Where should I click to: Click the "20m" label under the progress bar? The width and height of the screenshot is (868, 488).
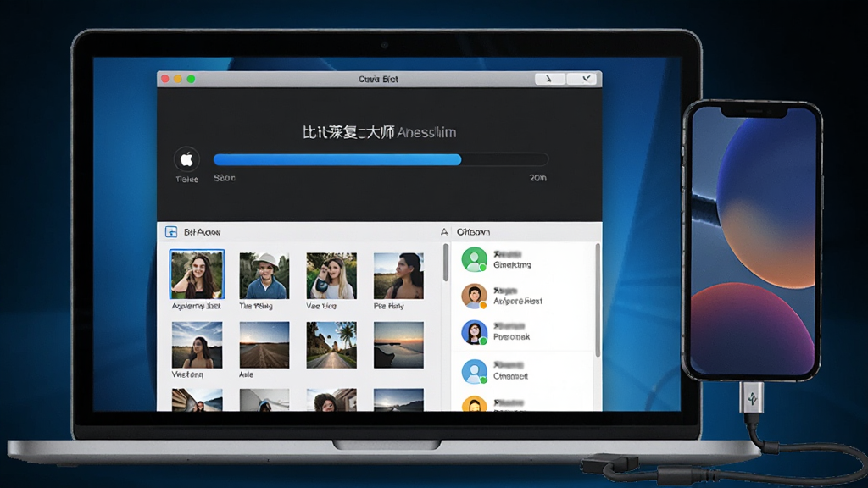[x=537, y=178]
